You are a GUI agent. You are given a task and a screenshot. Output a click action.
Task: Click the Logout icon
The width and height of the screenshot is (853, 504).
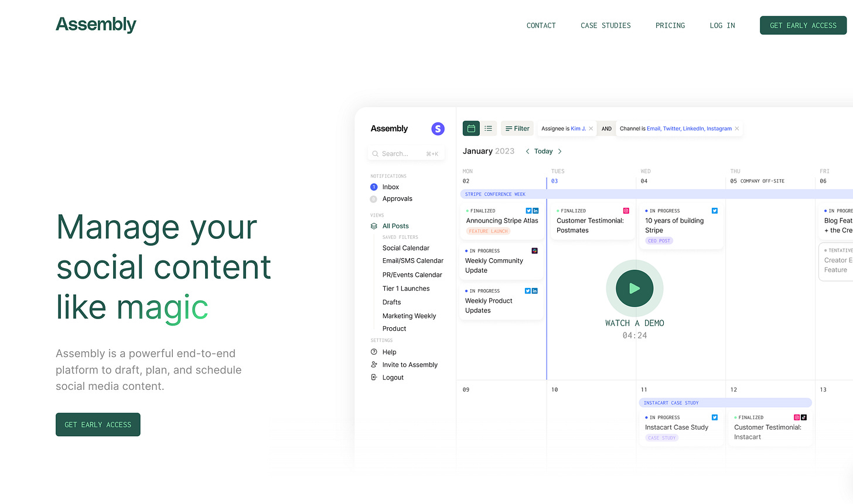point(374,377)
